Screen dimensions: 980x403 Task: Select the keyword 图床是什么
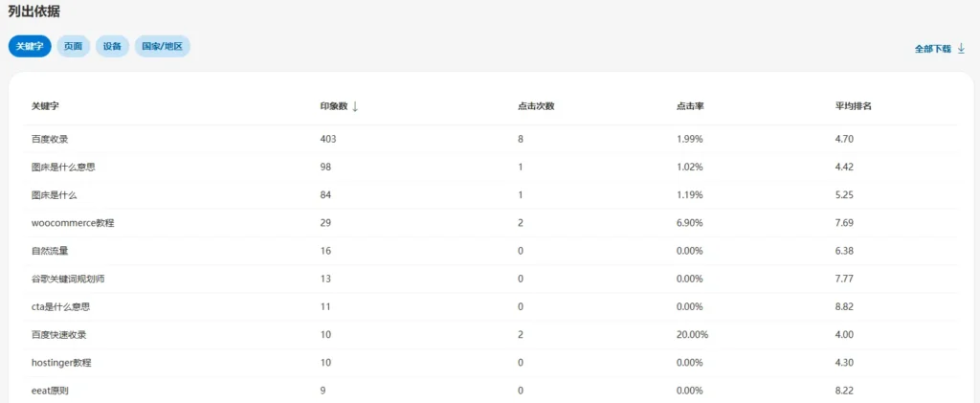tap(54, 195)
